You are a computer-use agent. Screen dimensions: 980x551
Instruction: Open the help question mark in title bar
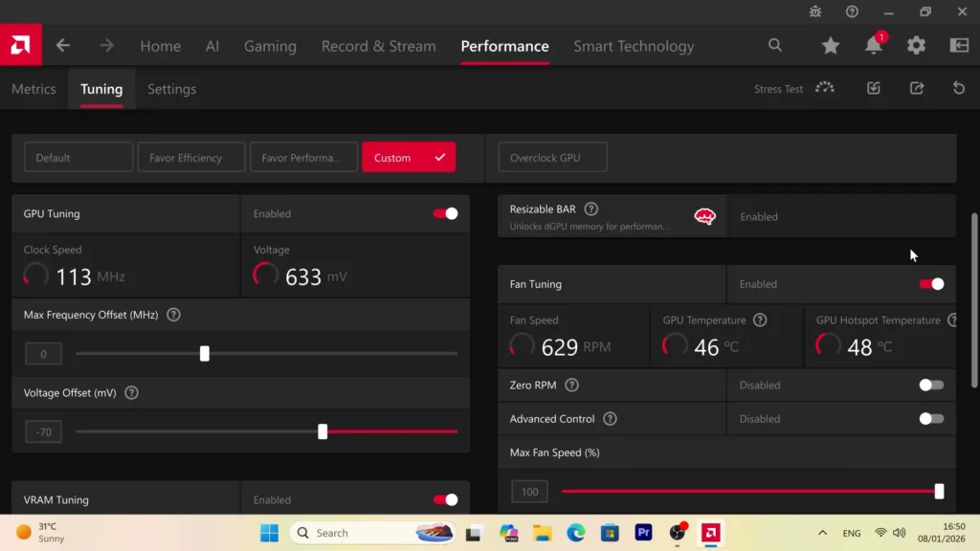pos(852,11)
